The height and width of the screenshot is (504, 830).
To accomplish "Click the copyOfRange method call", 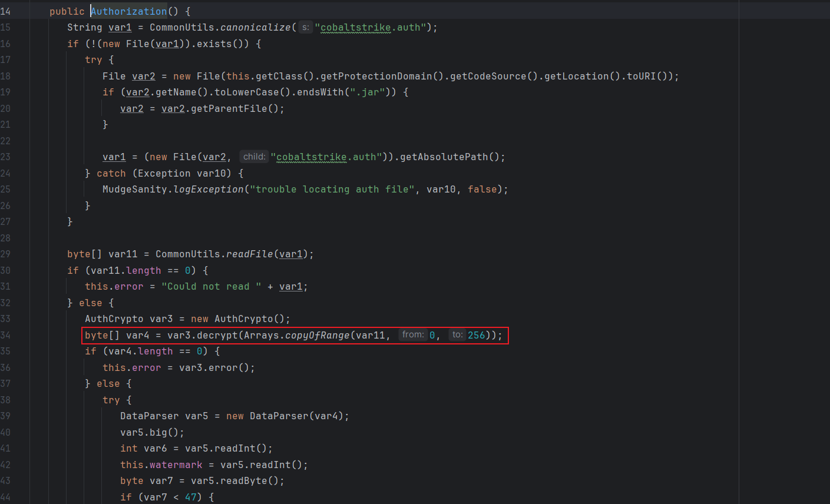I will [318, 336].
